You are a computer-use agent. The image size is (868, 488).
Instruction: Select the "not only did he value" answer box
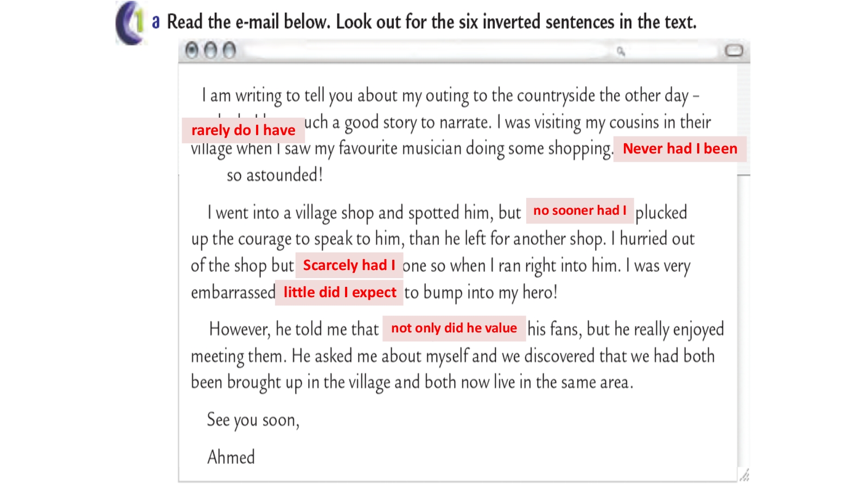[454, 328]
